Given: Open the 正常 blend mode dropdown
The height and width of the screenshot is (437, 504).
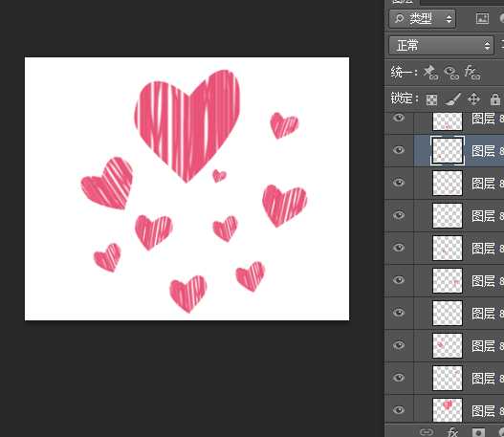Looking at the screenshot, I should pos(441,45).
